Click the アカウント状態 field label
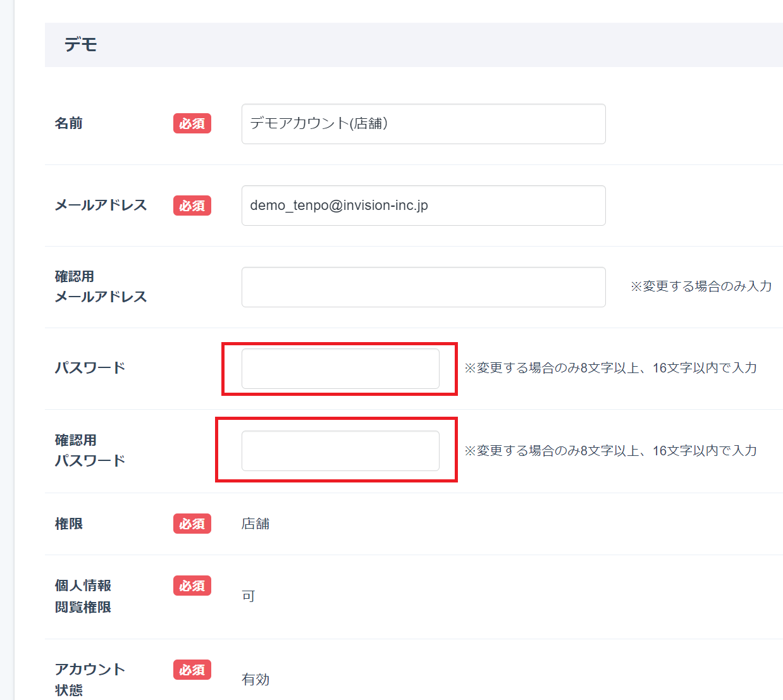 tap(90, 679)
